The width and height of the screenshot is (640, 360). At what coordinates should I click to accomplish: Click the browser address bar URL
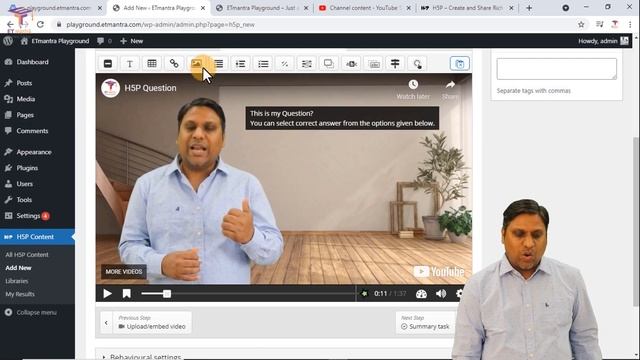pos(160,24)
